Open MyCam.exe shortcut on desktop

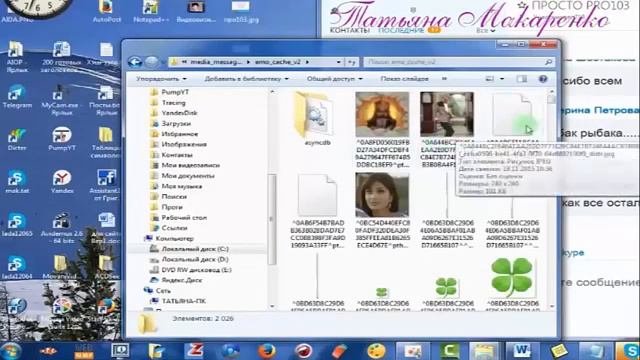click(x=62, y=101)
